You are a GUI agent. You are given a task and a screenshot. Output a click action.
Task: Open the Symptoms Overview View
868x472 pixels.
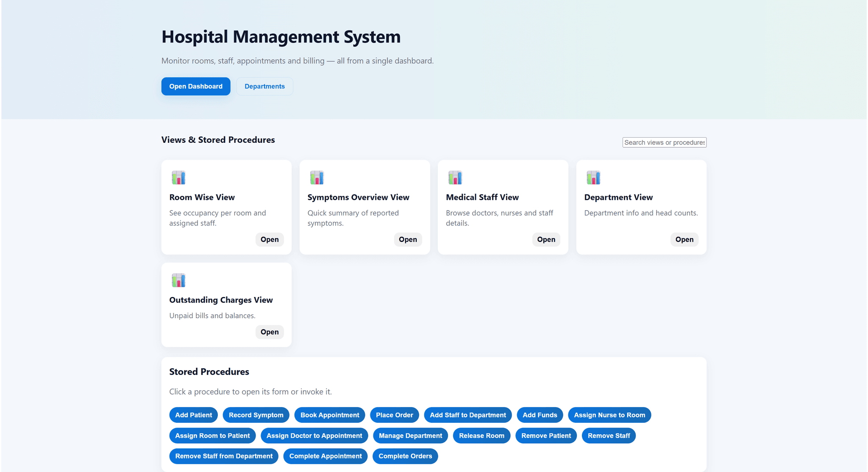pyautogui.click(x=408, y=239)
